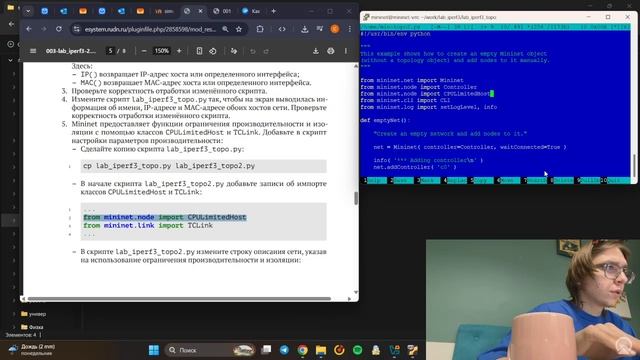Zoom out of the PDF with minus
640x360 pixels.
[144, 51]
